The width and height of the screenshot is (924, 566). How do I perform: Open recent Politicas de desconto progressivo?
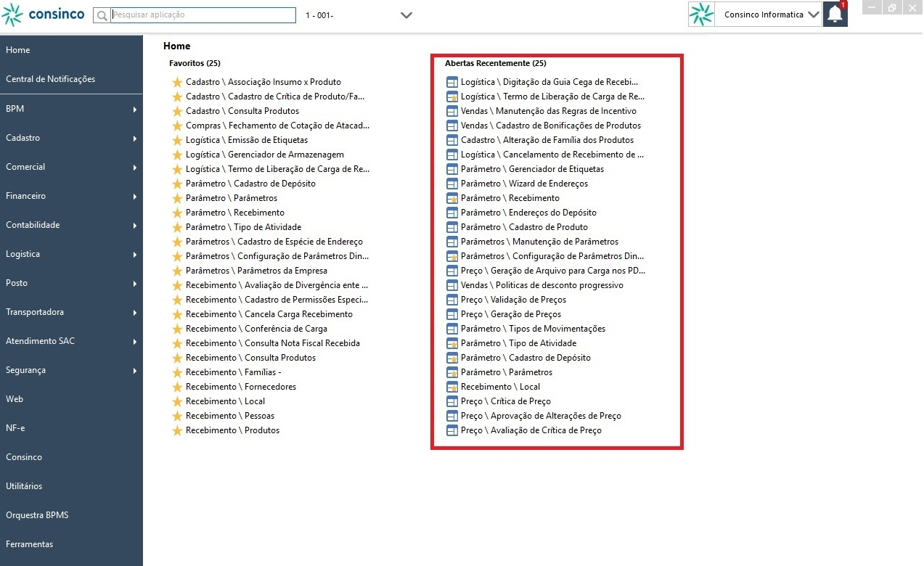pyautogui.click(x=542, y=285)
